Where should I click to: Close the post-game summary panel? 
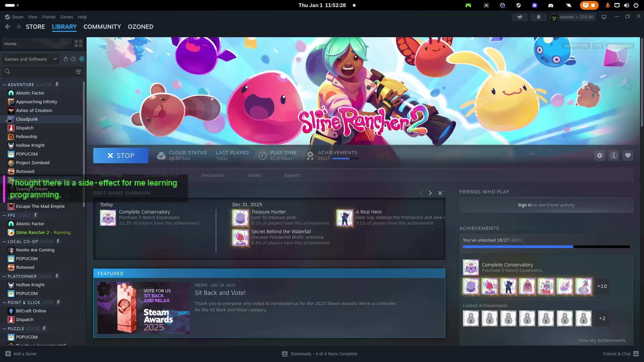tap(440, 193)
